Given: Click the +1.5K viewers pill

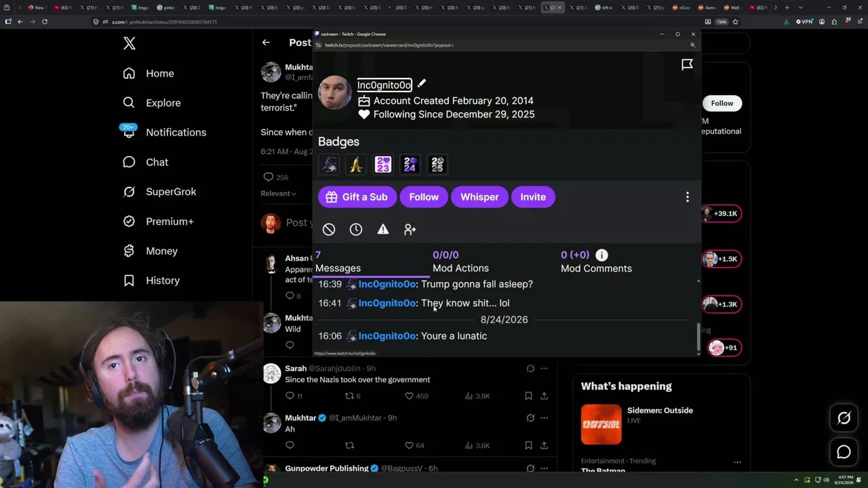Looking at the screenshot, I should click(720, 259).
